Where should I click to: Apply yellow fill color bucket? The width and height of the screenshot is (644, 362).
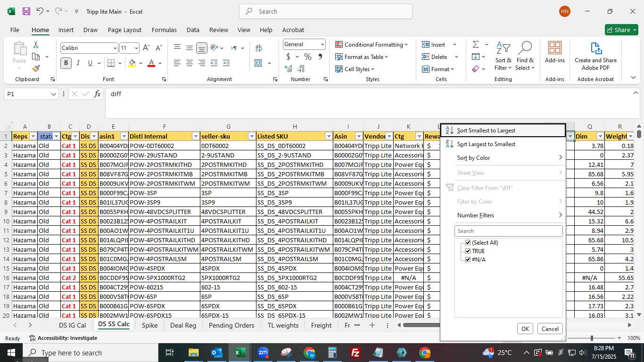tap(132, 63)
